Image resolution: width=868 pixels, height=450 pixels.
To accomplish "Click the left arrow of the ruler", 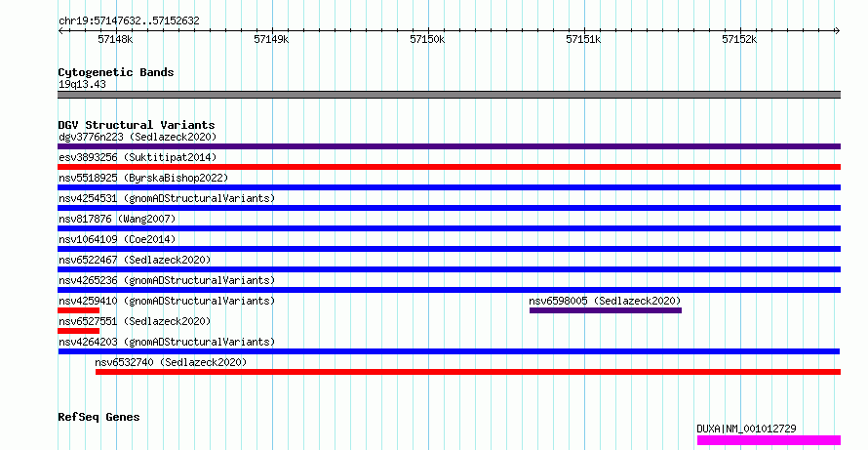I will pyautogui.click(x=60, y=31).
